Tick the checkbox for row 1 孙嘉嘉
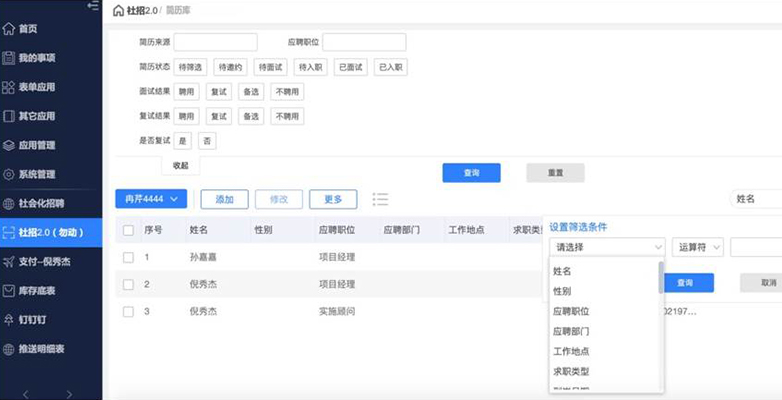 click(128, 257)
